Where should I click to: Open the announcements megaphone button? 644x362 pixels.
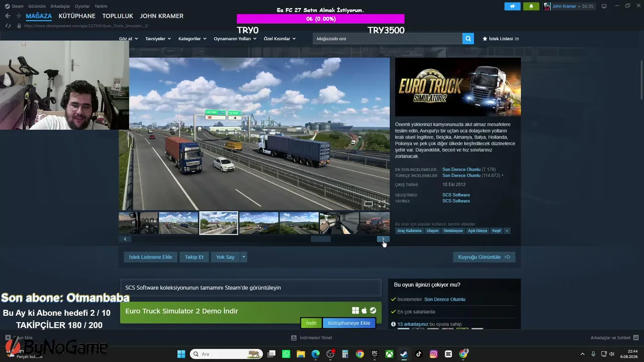click(x=512, y=6)
